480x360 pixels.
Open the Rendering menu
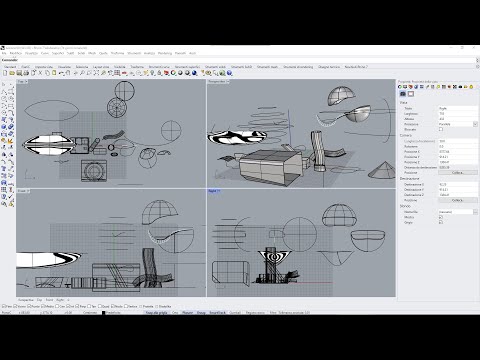(165, 53)
